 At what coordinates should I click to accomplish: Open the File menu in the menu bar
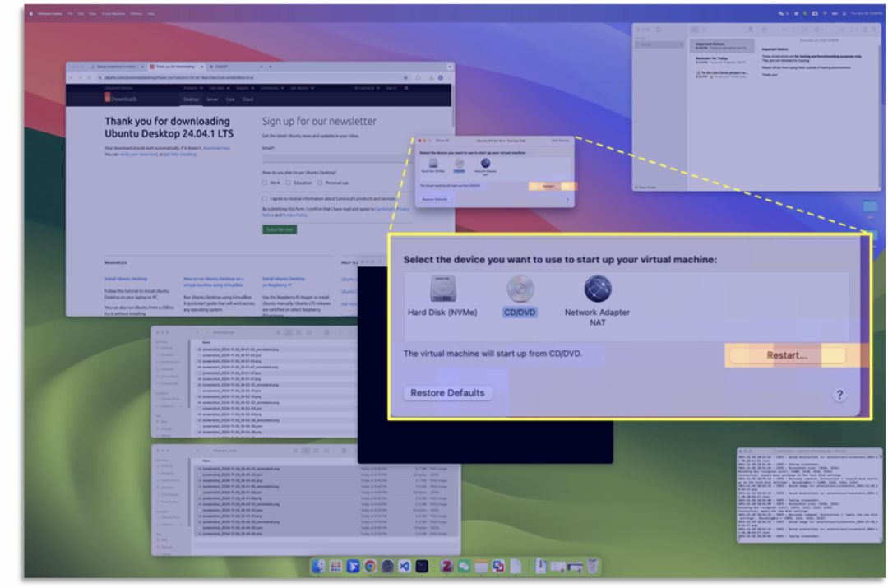coord(70,14)
